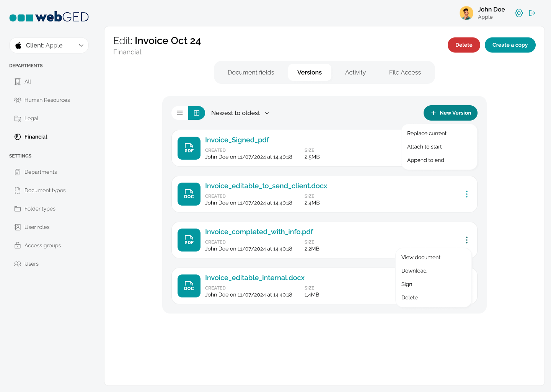The image size is (551, 392).
Task: Open more options for Invoice_completed_with_info.pdf
Action: pos(466,240)
